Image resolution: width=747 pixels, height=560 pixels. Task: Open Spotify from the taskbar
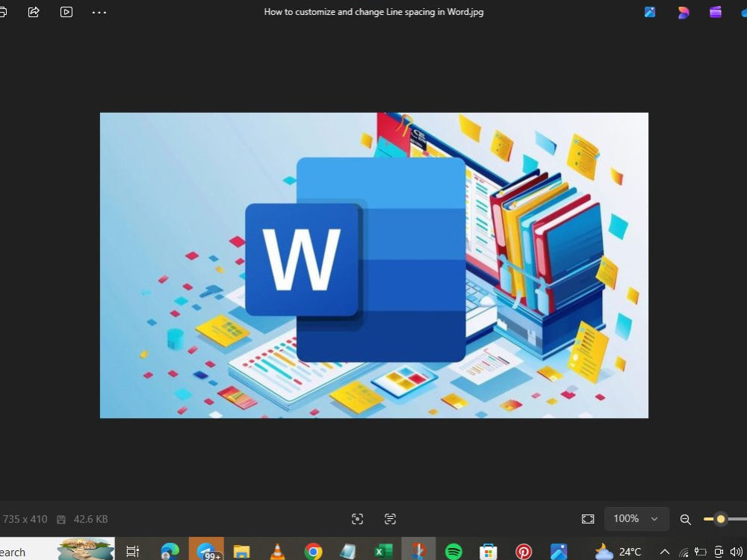pyautogui.click(x=453, y=552)
